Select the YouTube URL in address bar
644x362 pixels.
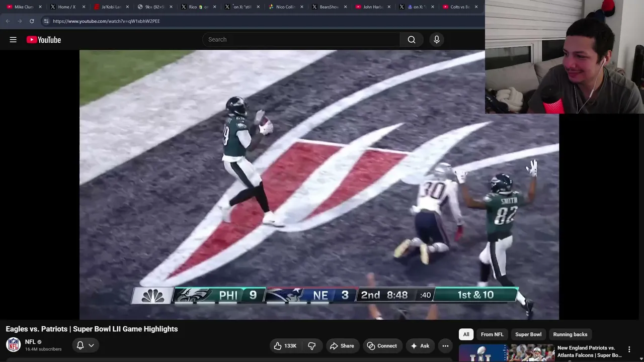pyautogui.click(x=106, y=21)
